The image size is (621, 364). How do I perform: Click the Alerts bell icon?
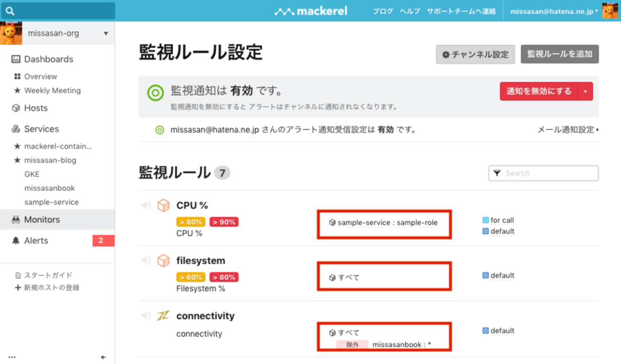(16, 240)
